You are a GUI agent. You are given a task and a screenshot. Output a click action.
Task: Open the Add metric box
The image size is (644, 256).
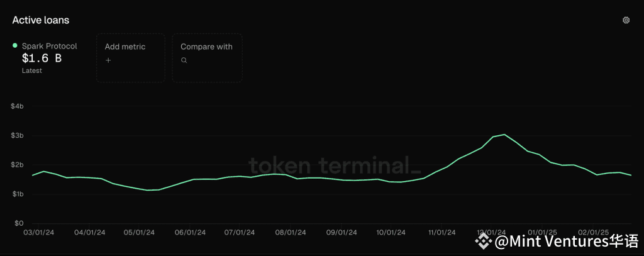[131, 58]
